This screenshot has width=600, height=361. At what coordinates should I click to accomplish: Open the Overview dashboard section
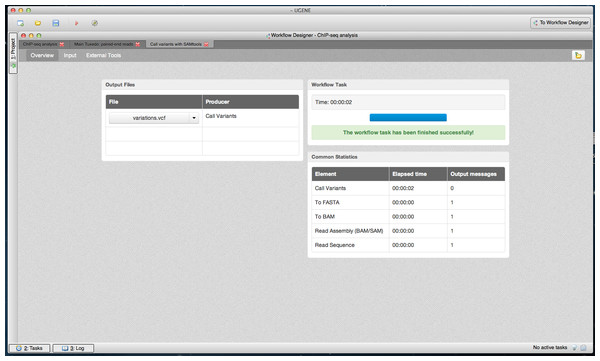pos(42,56)
